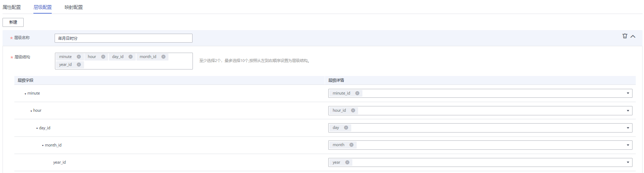This screenshot has width=644, height=173.
Task: Remove month_id tag from hierarchy structure
Action: [x=163, y=57]
